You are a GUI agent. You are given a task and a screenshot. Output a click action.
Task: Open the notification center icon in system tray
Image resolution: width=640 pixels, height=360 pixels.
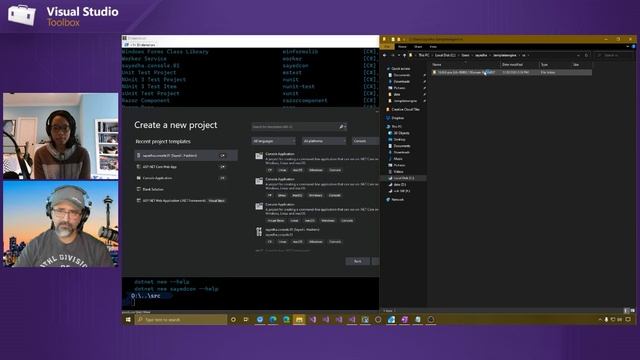pyautogui.click(x=629, y=320)
